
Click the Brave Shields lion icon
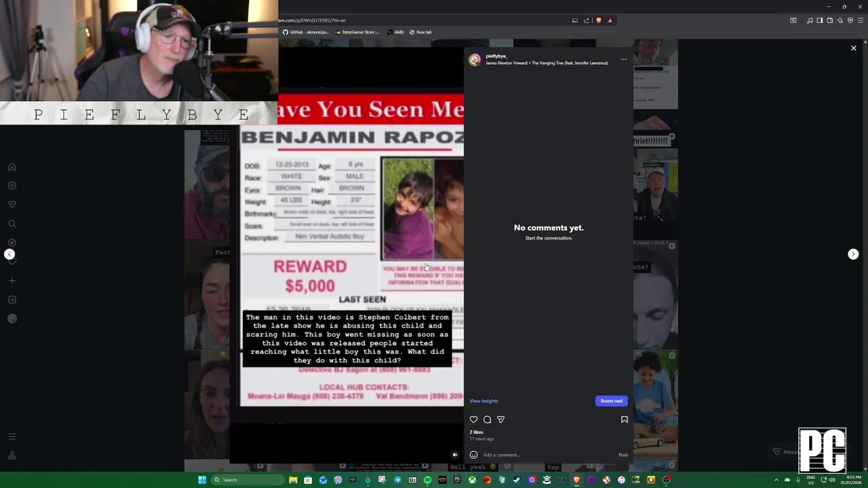tap(598, 20)
